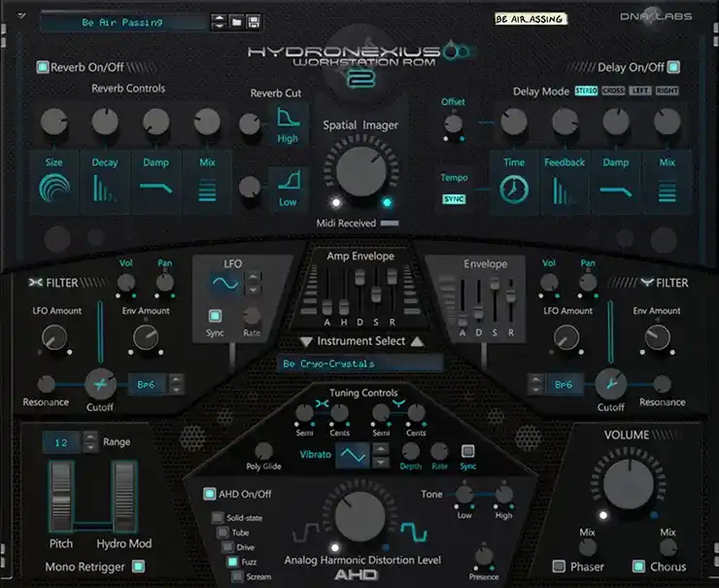Image resolution: width=719 pixels, height=588 pixels.
Task: Toggle AHD On/Off
Action: click(210, 494)
